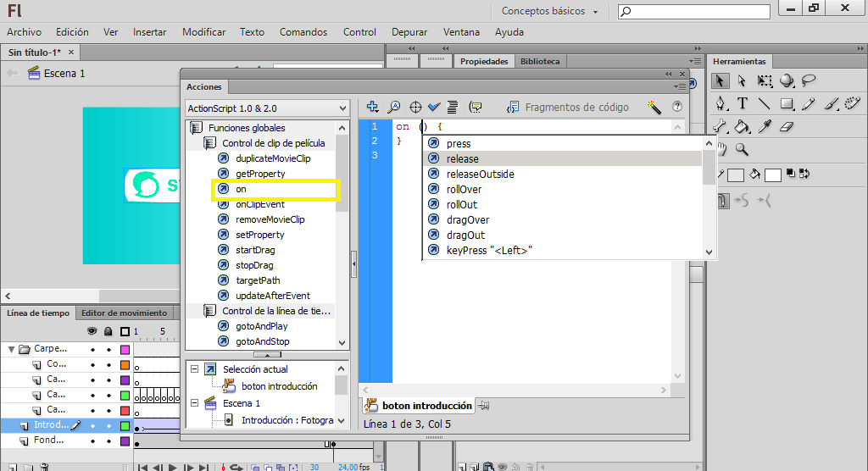This screenshot has width=868, height=471.
Task: Select the Pencil tool
Action: [x=808, y=103]
